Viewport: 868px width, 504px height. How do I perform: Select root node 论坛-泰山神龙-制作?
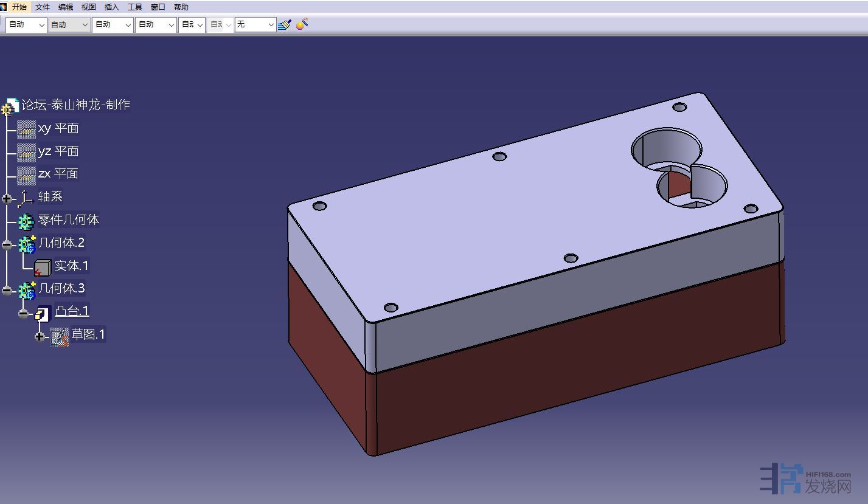coord(75,105)
